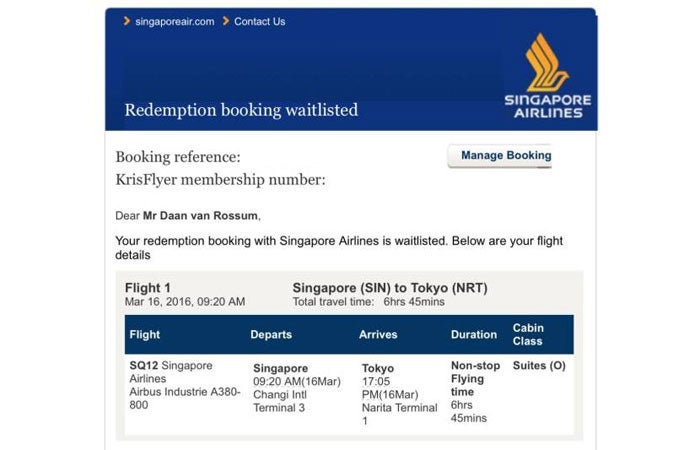Click the Singapore Airlines wordmark text
The image size is (700, 450).
coord(548,106)
